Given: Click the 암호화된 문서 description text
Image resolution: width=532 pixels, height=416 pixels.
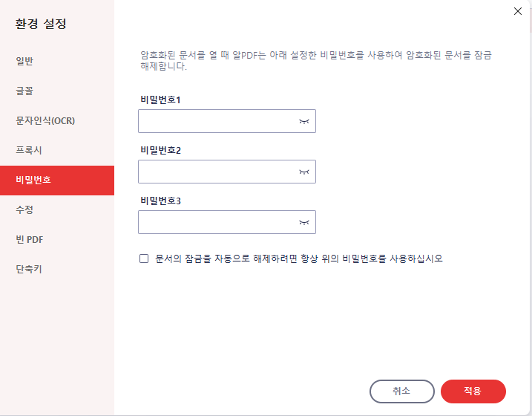Looking at the screenshot, I should coord(316,60).
